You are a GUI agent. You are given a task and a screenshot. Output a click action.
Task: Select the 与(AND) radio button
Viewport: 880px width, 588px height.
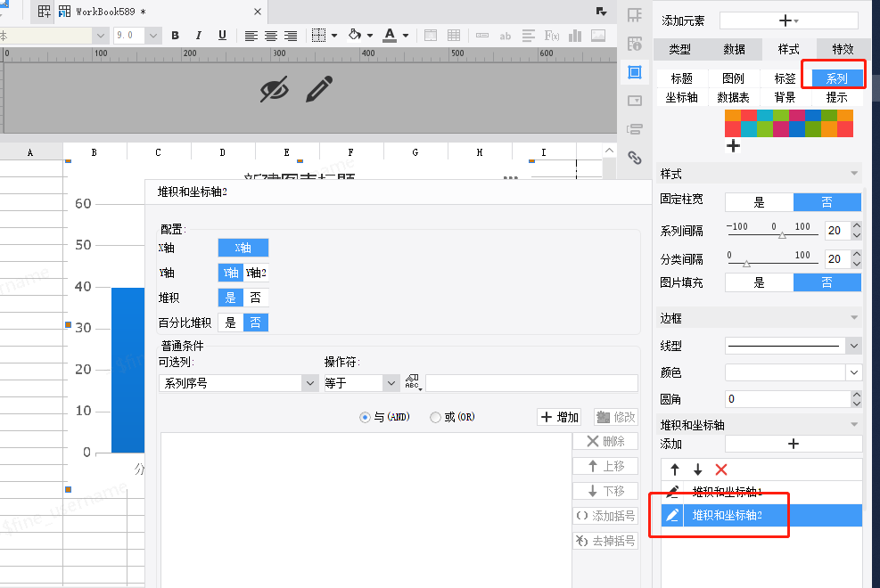365,417
